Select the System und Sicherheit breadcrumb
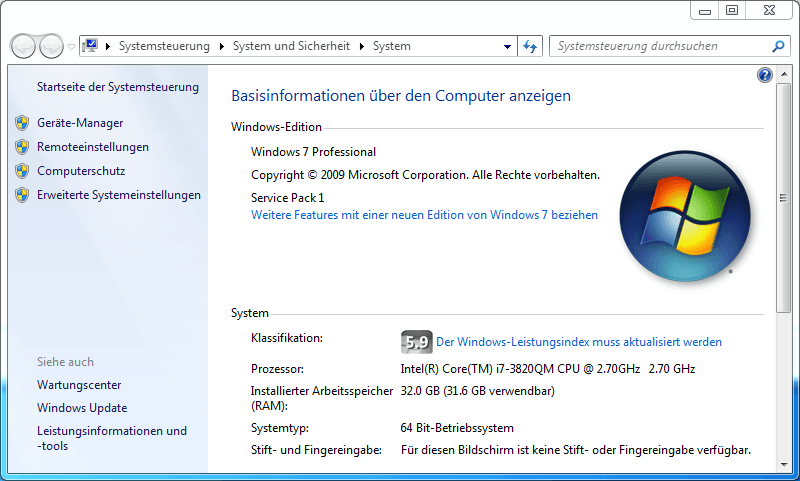This screenshot has width=800, height=481. [x=291, y=46]
